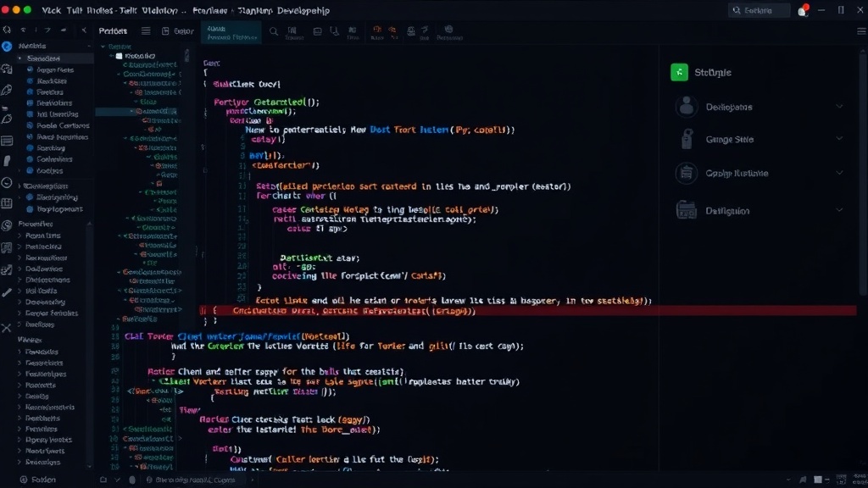Viewport: 868px width, 488px height.
Task: Select the highlighted teal tab in the top toolbar
Action: (231, 32)
